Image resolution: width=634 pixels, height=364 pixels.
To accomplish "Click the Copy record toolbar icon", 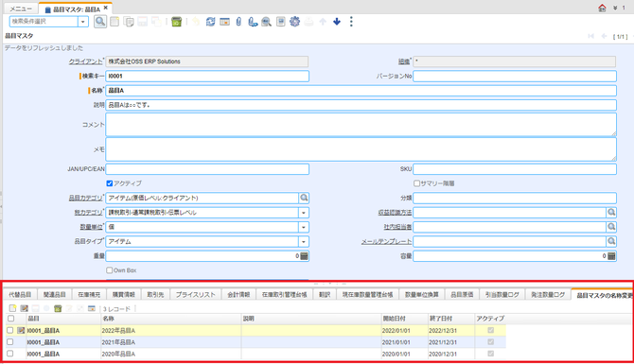I will [x=129, y=22].
